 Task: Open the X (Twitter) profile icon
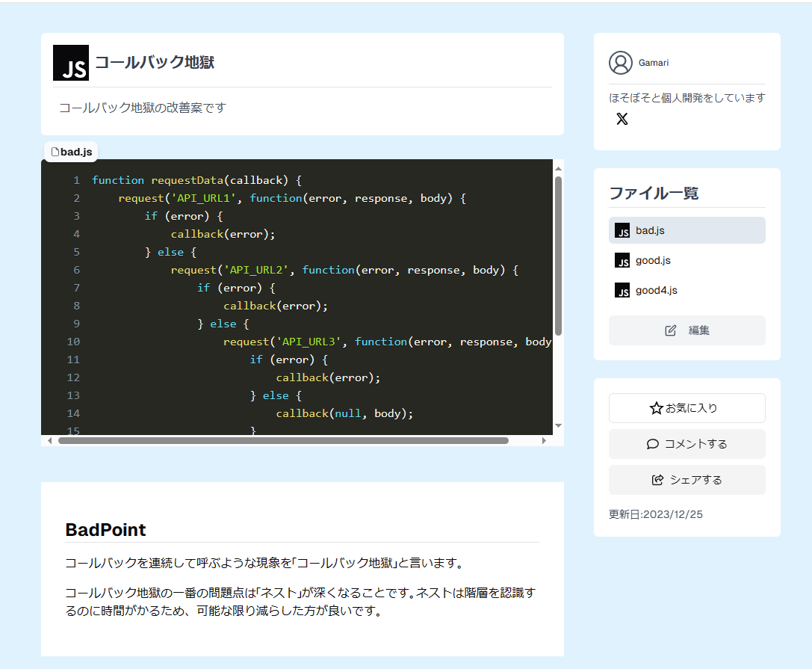pos(622,119)
